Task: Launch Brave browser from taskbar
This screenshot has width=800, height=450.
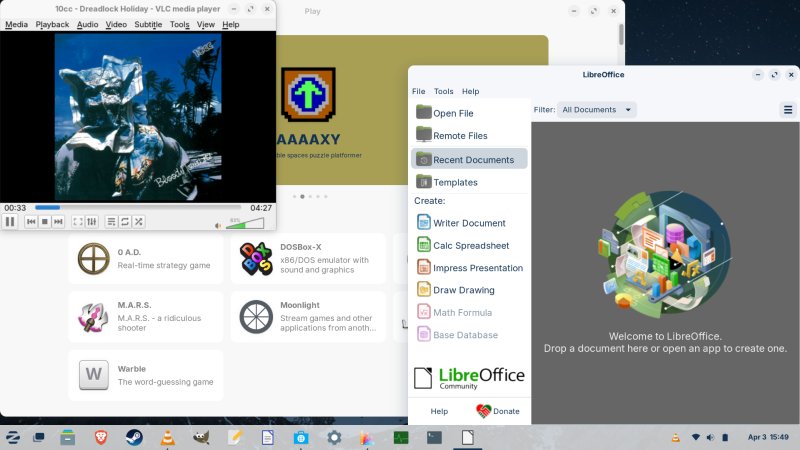Action: tap(101, 437)
